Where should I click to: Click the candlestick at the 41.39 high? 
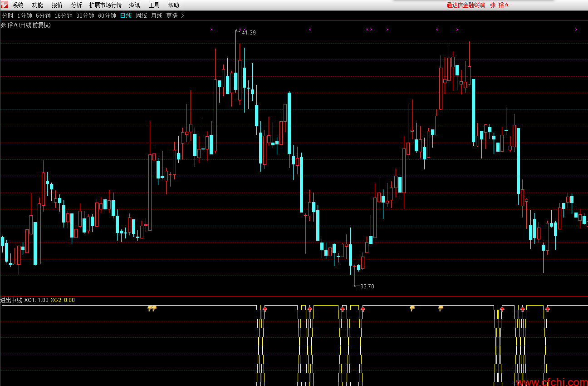(x=236, y=61)
